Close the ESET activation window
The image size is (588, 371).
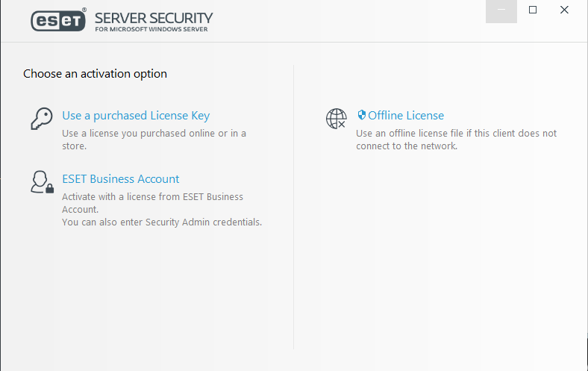point(564,10)
